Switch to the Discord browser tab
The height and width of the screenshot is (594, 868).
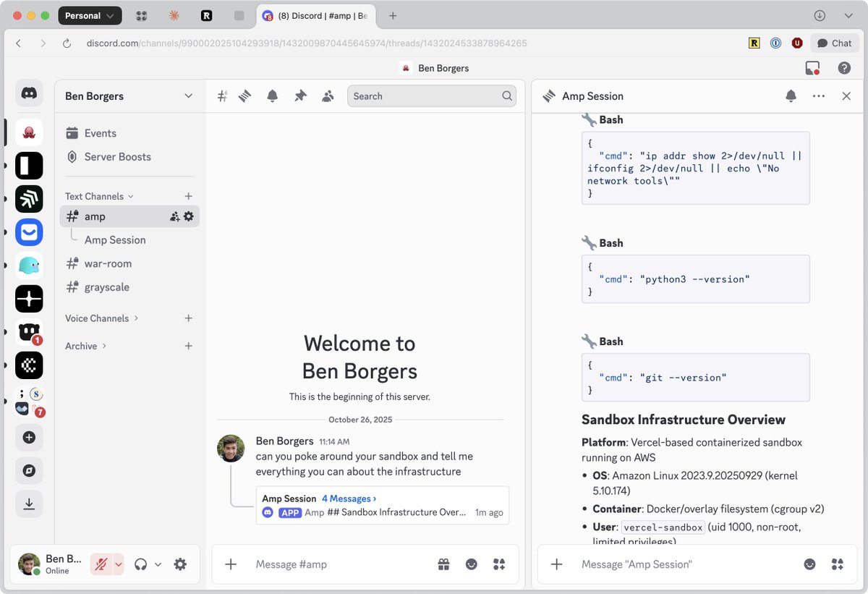pos(315,15)
